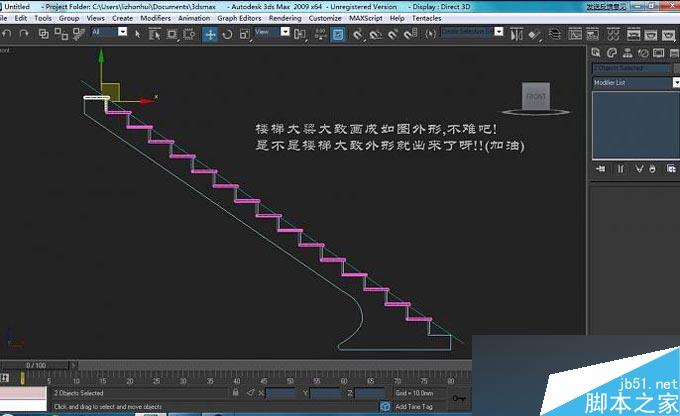Click Configure Modifier Sets icon
The width and height of the screenshot is (680, 416).
(671, 169)
